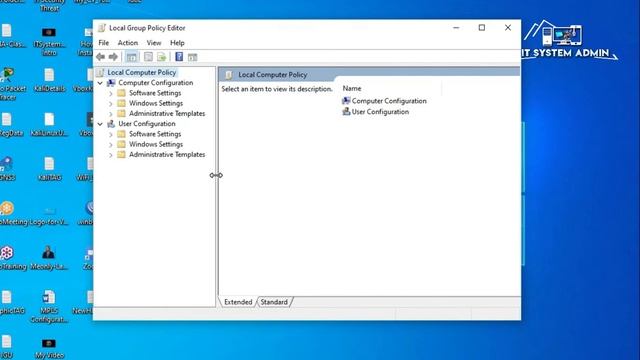The width and height of the screenshot is (640, 360).
Task: Toggle the Show/Hide Console Tree toolbar button
Action: tap(131, 57)
